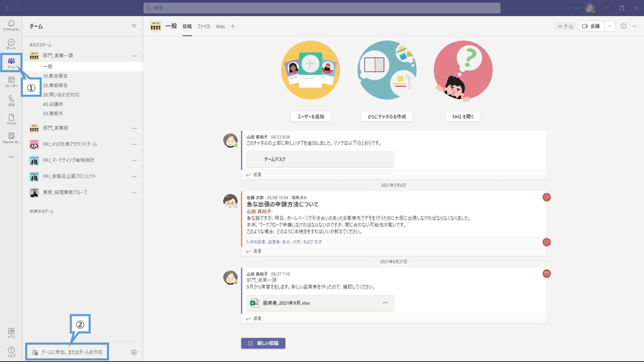644x362 pixels.
Task: Click 部門_営業一課 mention link in post
Action: click(261, 280)
